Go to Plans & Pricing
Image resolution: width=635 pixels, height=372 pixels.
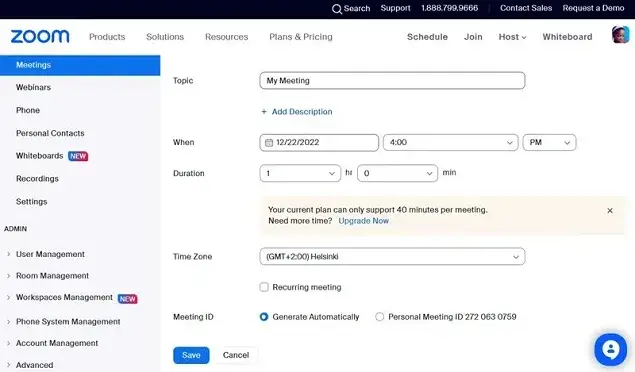pyautogui.click(x=301, y=37)
